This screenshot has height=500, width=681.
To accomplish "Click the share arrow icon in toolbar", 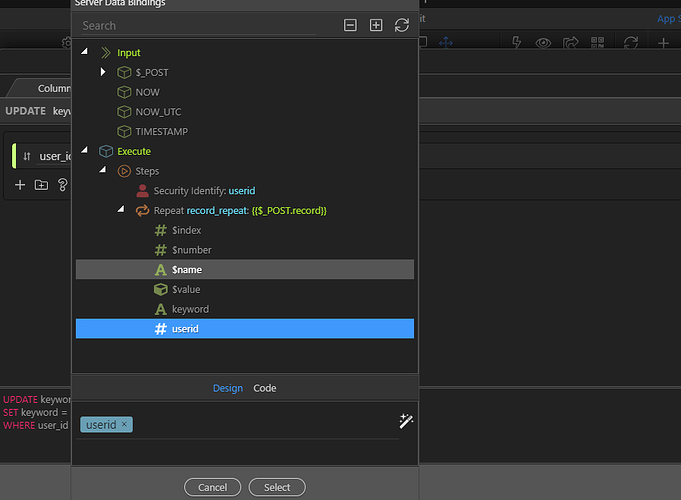I will (571, 43).
